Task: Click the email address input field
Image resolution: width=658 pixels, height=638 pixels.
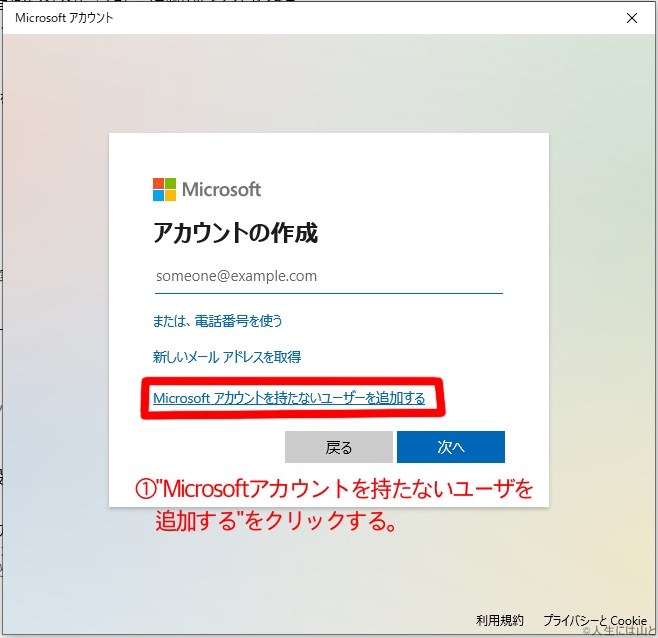Action: [x=329, y=277]
